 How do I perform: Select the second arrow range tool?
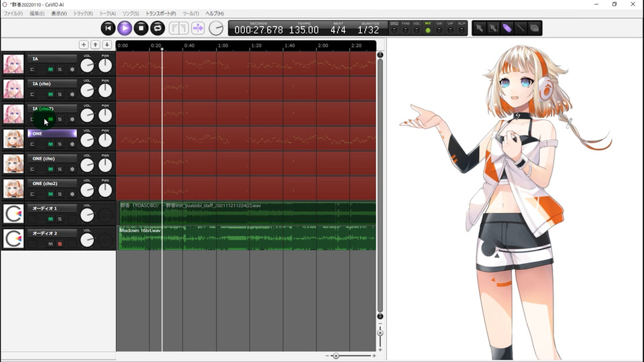(x=493, y=28)
